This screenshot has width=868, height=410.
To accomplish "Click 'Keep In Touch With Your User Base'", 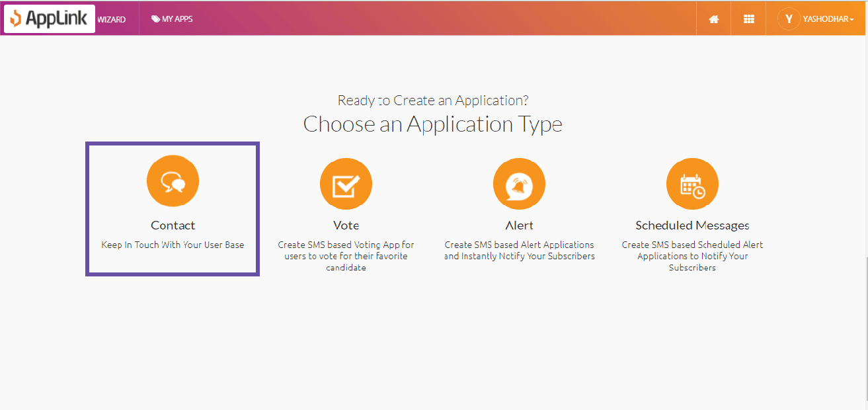I will click(173, 245).
